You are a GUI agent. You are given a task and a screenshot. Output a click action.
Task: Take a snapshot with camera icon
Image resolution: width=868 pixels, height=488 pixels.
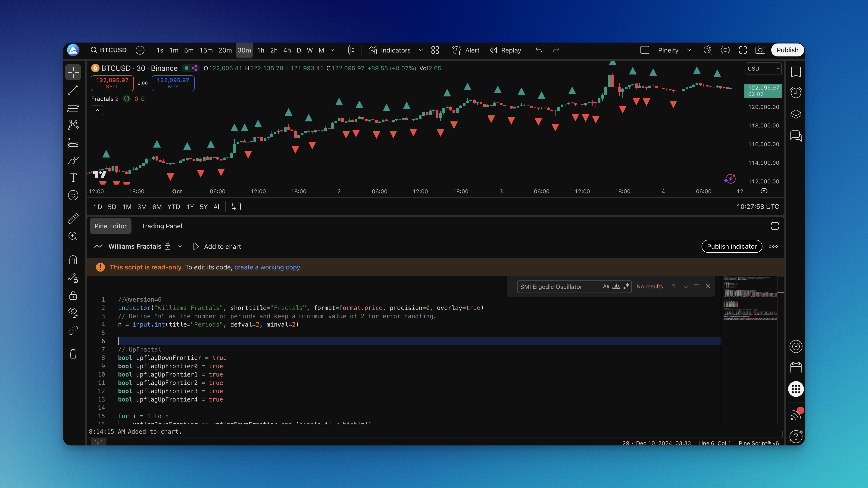click(x=760, y=50)
